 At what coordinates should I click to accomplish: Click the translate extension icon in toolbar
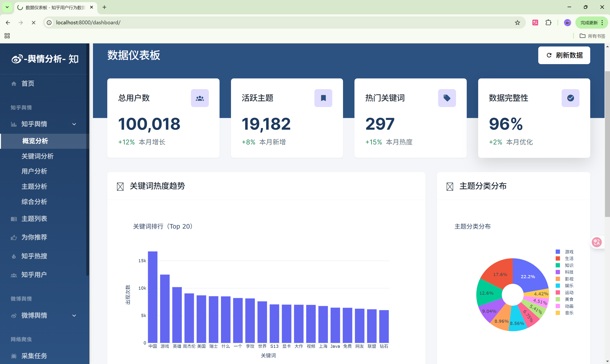535,23
